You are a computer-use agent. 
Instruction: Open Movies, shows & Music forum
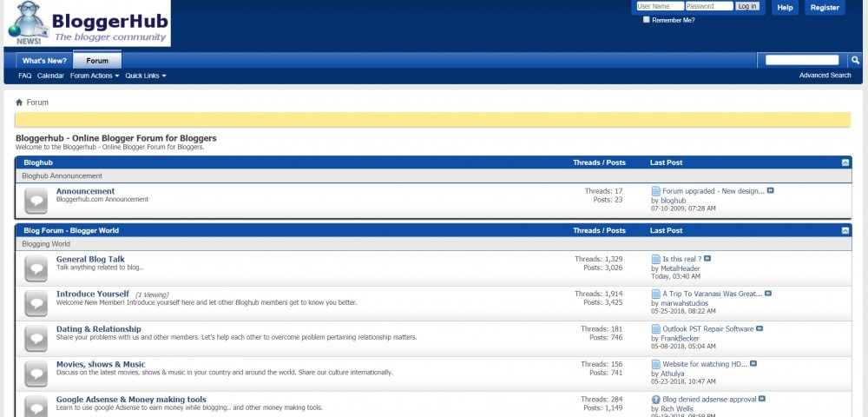point(101,364)
